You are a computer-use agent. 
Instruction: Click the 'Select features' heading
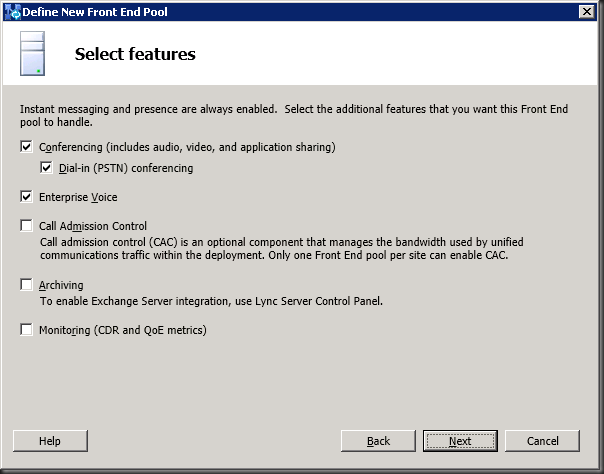point(135,54)
